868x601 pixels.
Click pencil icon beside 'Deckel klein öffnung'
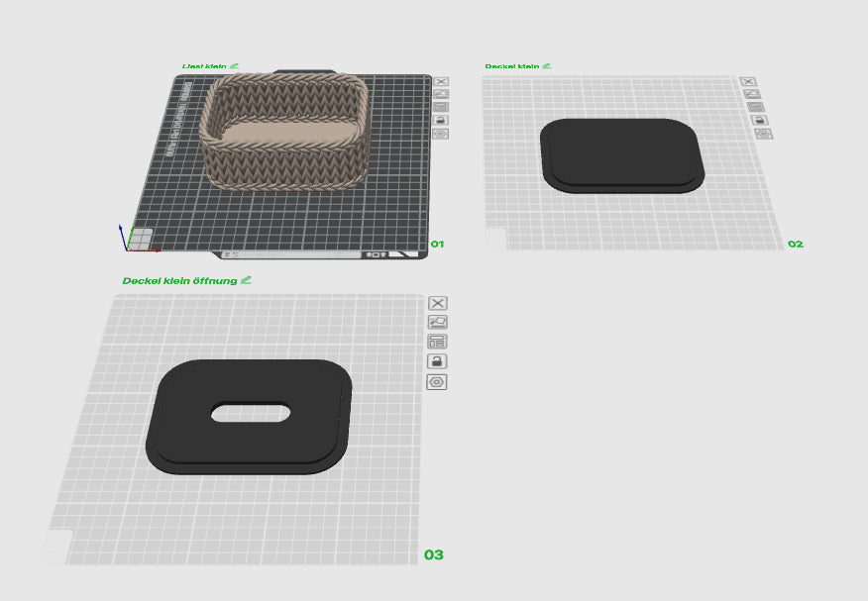tap(247, 280)
